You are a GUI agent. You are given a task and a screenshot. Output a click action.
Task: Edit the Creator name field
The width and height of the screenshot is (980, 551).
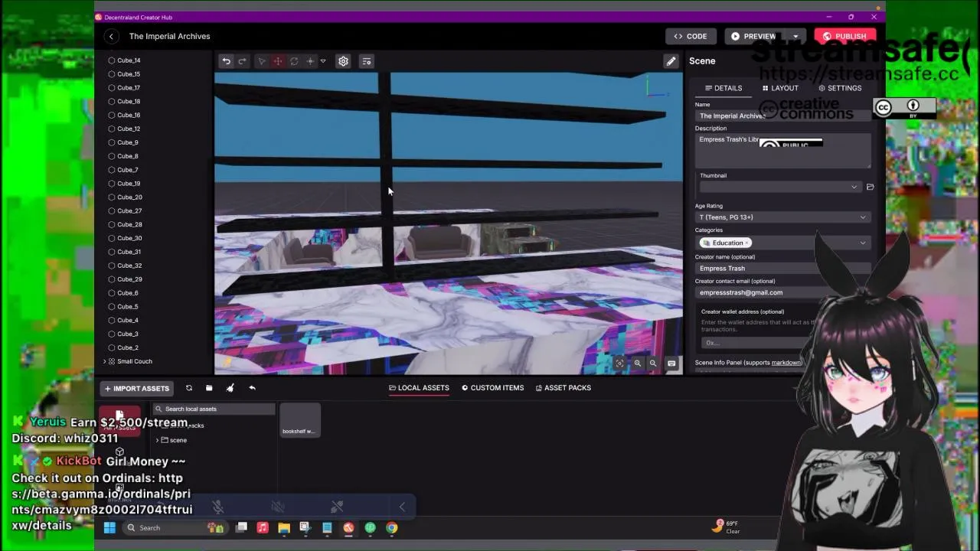pos(782,269)
